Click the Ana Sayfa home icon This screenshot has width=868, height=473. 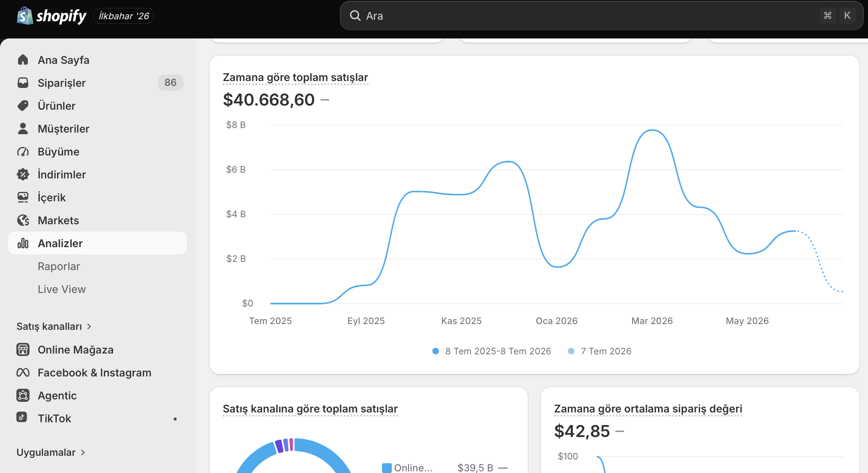pyautogui.click(x=23, y=60)
